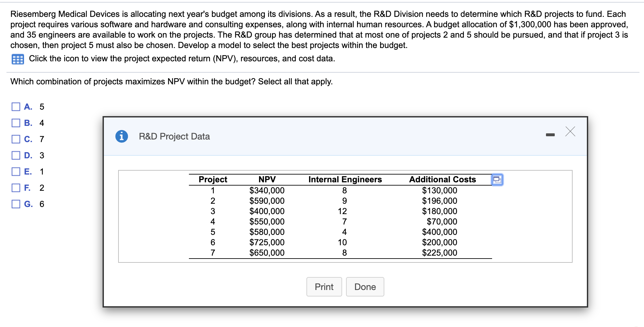Click the 10 engineers cell for project 6
644x327 pixels.
tap(342, 242)
